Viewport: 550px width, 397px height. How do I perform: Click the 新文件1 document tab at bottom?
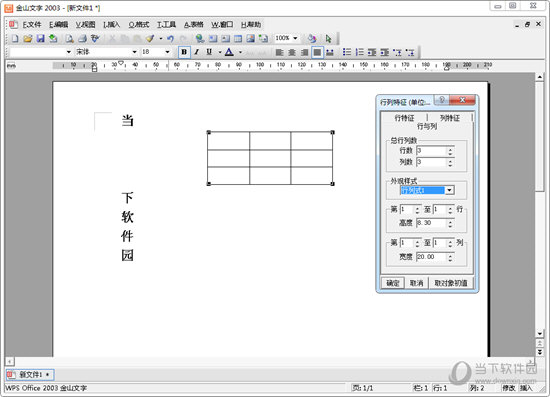pyautogui.click(x=29, y=375)
